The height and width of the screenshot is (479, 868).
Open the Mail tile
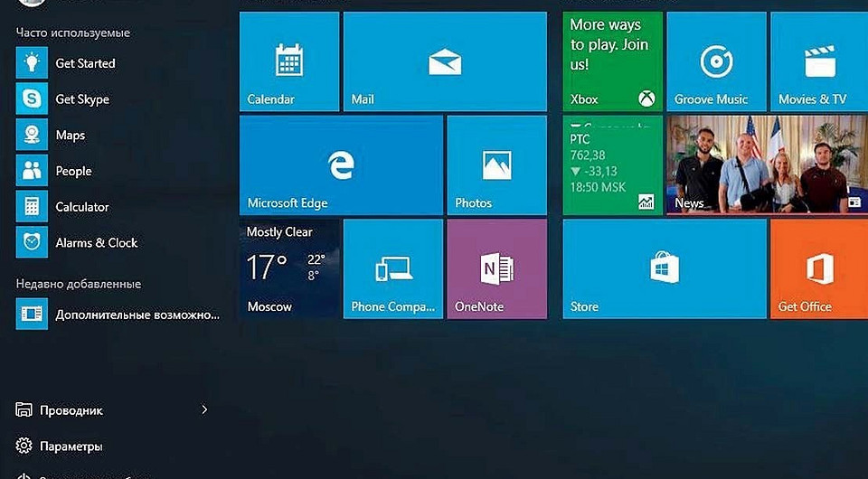(x=445, y=61)
